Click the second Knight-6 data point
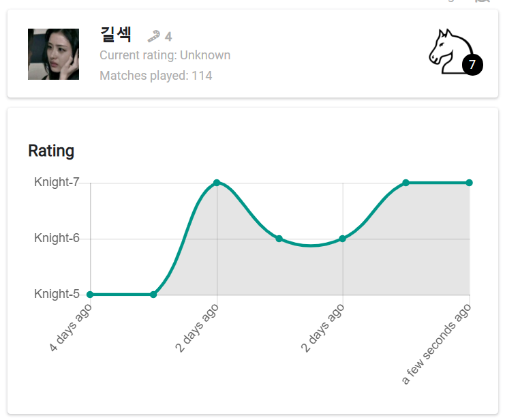This screenshot has height=420, width=505. click(343, 239)
